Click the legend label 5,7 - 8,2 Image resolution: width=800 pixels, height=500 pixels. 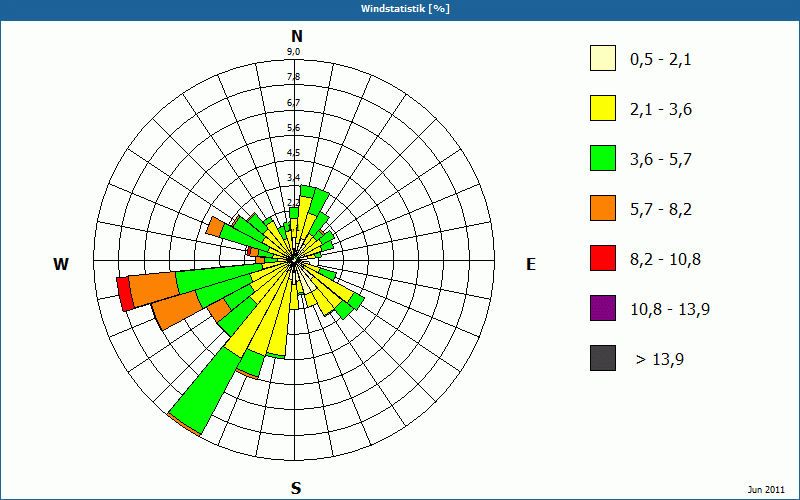661,210
